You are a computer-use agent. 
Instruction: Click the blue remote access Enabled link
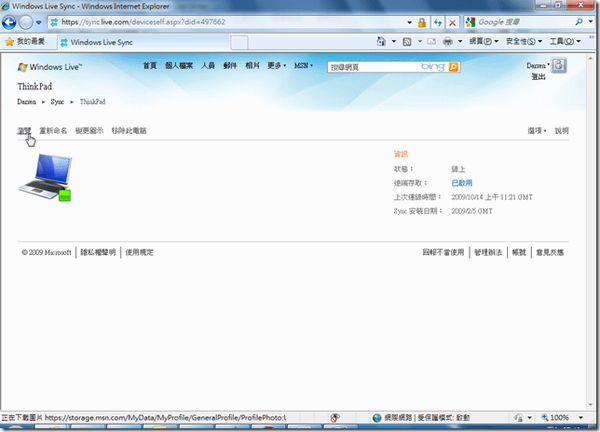click(462, 183)
